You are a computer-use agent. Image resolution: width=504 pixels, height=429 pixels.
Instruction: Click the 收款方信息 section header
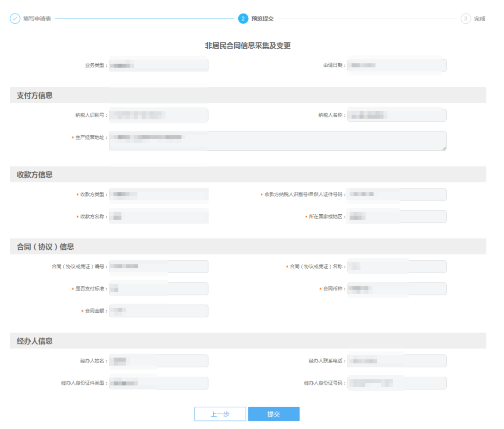(248, 175)
